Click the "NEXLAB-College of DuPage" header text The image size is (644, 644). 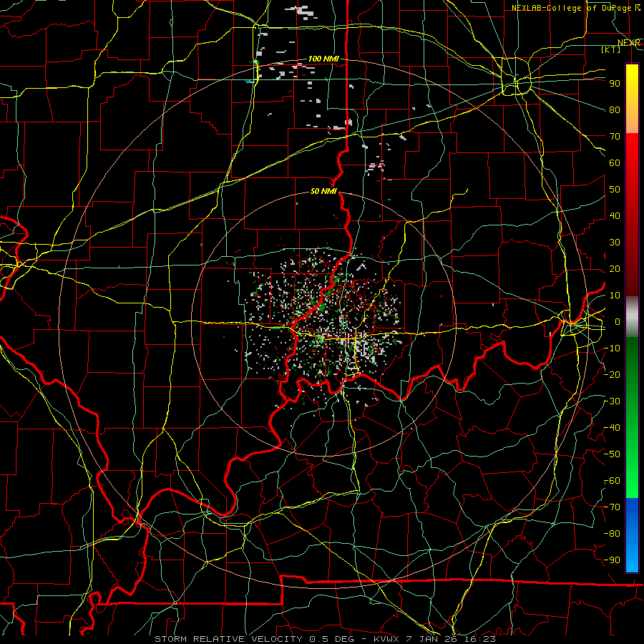(570, 8)
